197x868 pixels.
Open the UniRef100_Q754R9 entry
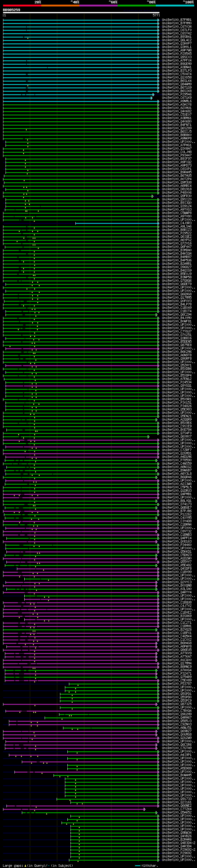(x=176, y=677)
